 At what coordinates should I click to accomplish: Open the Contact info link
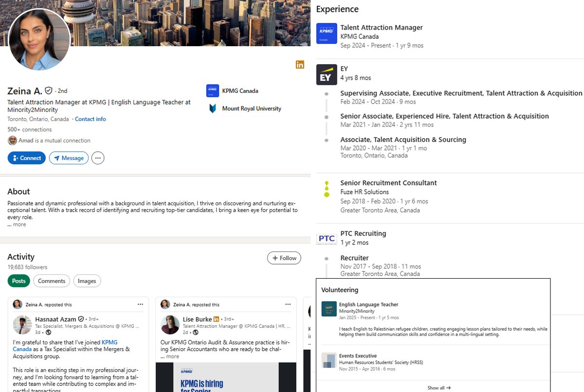pos(90,119)
